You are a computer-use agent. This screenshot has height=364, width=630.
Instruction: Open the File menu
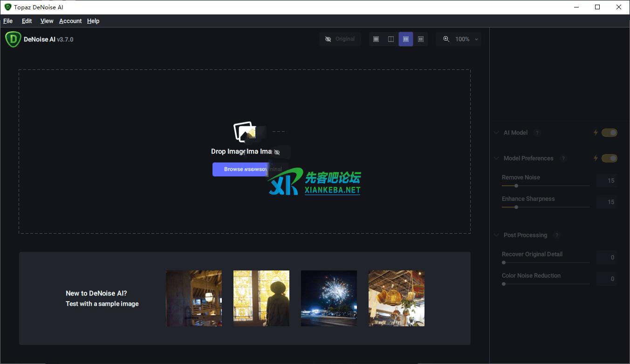tap(8, 21)
